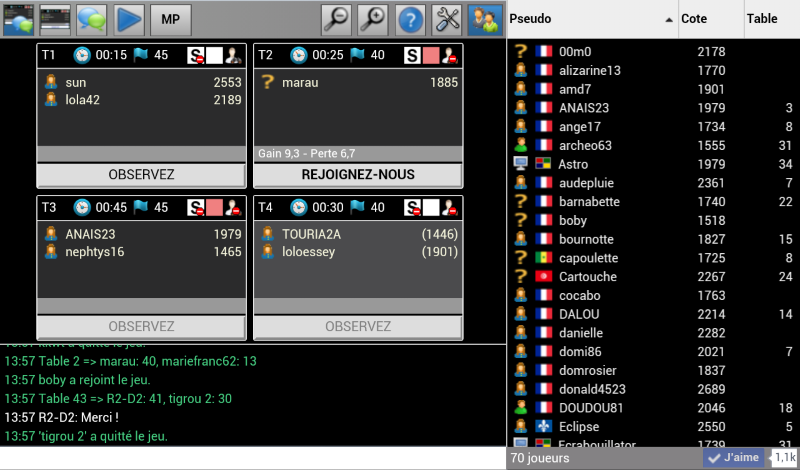Click the MP private messages button
Screen dimensions: 800x470
171,19
